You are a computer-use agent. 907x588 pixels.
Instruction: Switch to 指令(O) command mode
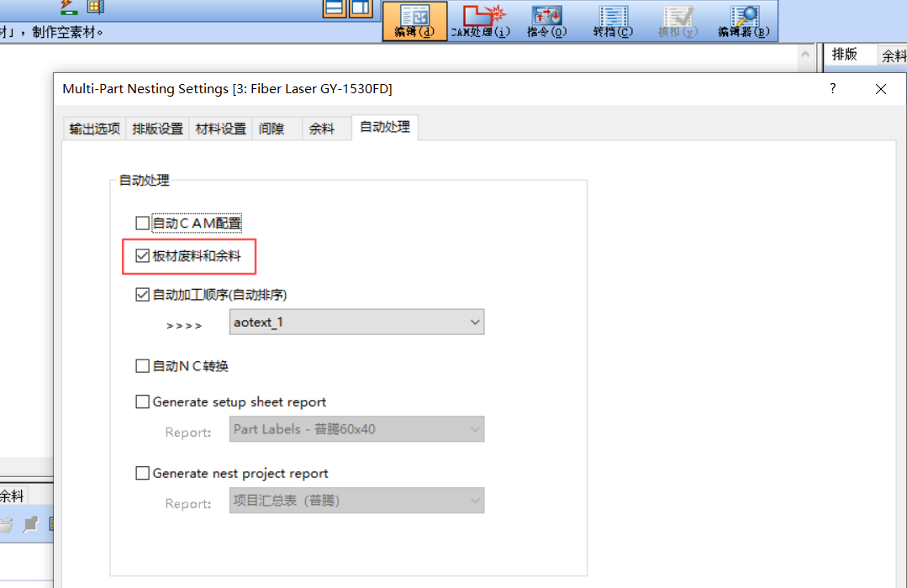coord(546,21)
